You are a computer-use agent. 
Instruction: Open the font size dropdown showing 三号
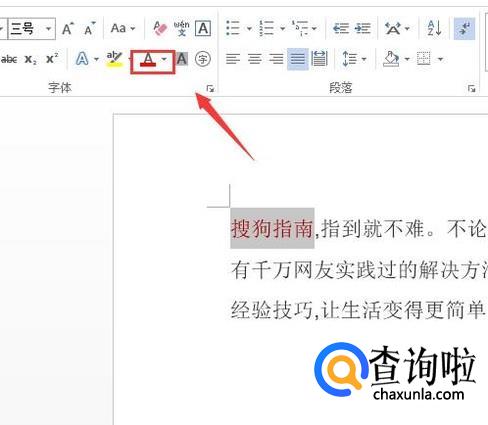pyautogui.click(x=31, y=29)
